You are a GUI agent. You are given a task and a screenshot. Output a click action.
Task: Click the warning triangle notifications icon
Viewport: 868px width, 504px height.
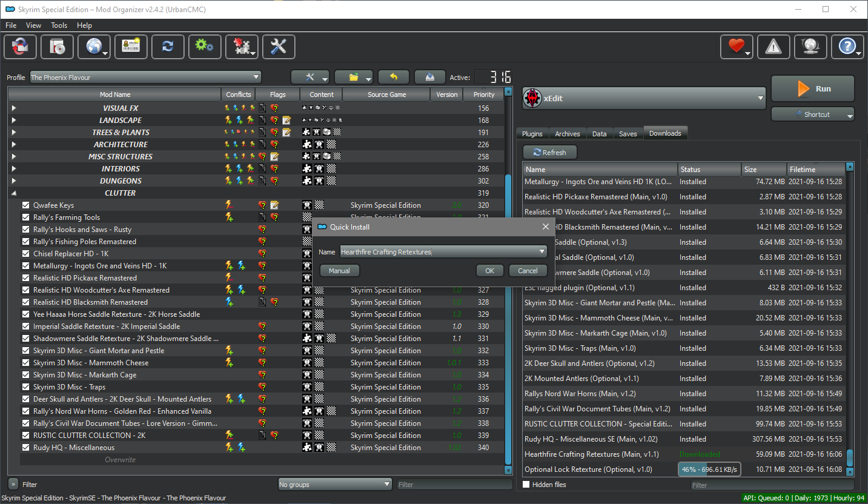coord(774,47)
